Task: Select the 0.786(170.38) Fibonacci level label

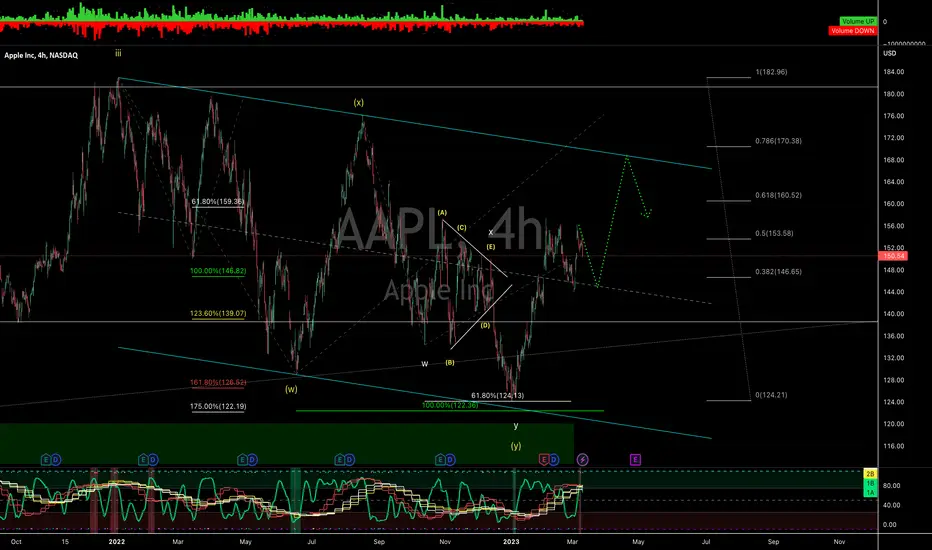Action: click(x=778, y=141)
